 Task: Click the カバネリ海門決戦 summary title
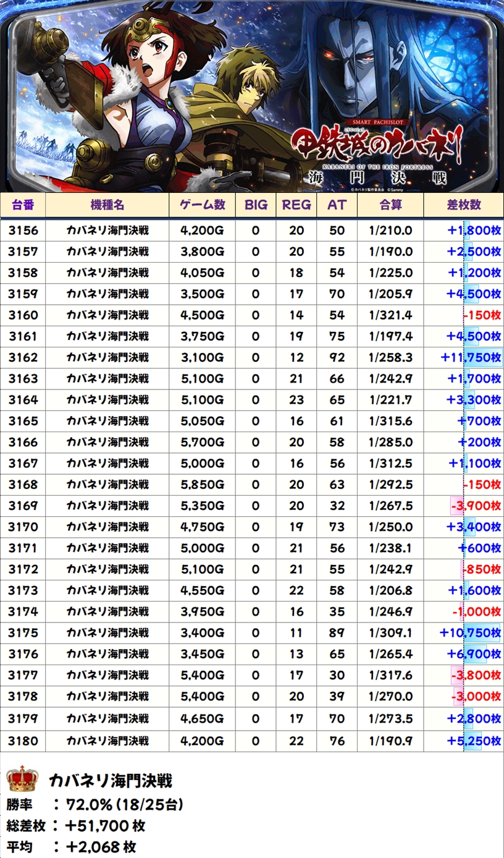(110, 781)
